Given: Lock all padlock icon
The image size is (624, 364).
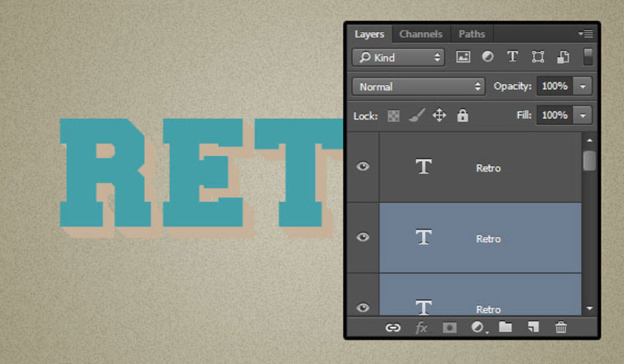Looking at the screenshot, I should [x=462, y=115].
